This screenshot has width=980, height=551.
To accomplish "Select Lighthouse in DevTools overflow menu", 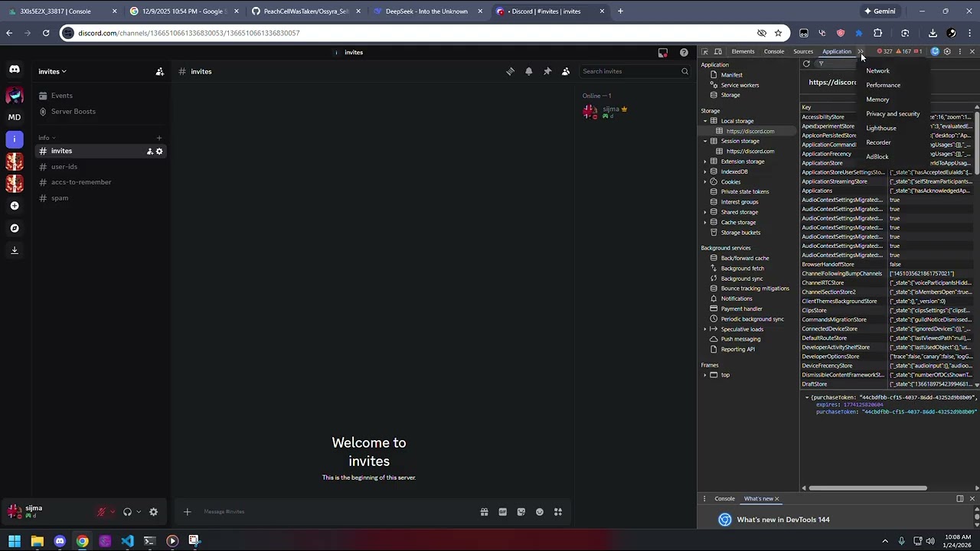I will (x=880, y=128).
